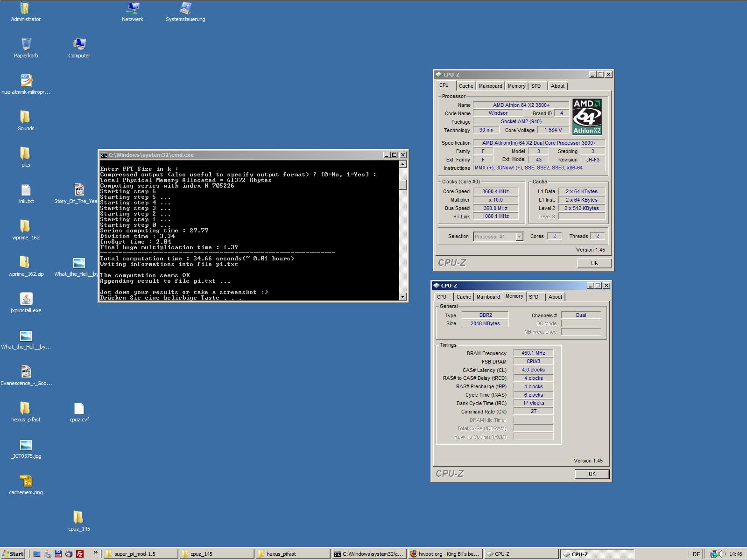Switch to Memory tab in upper CPU-Z window
This screenshot has height=560, width=747.
tap(516, 86)
